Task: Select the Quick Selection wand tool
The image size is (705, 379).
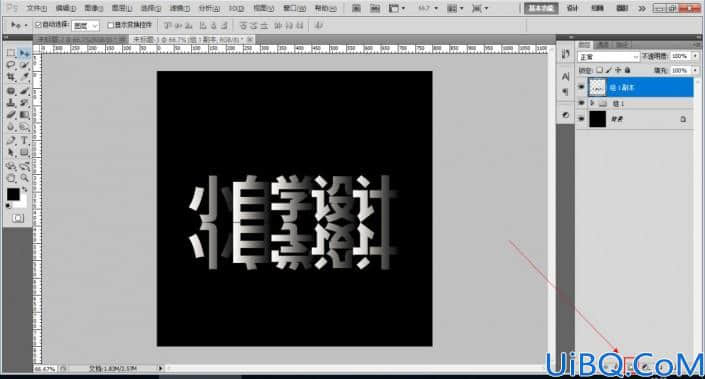Action: (x=24, y=66)
